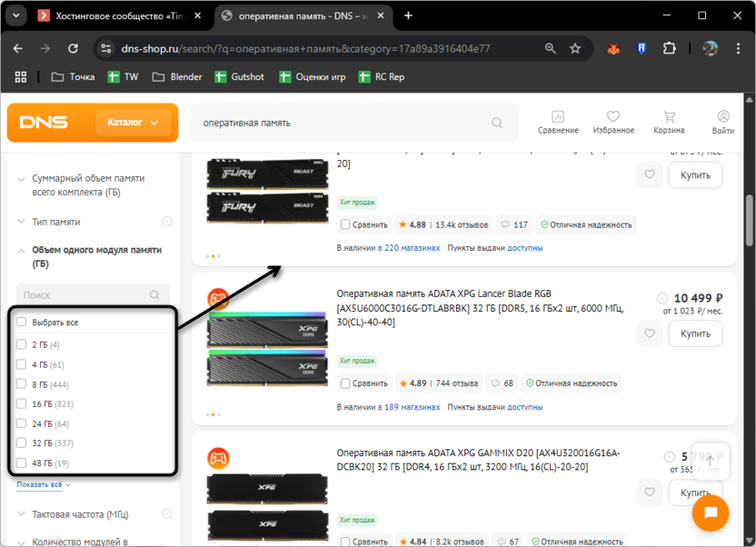Viewport: 756px width, 547px height.
Task: Check the 32 ГБ filter checkbox
Action: 21,443
